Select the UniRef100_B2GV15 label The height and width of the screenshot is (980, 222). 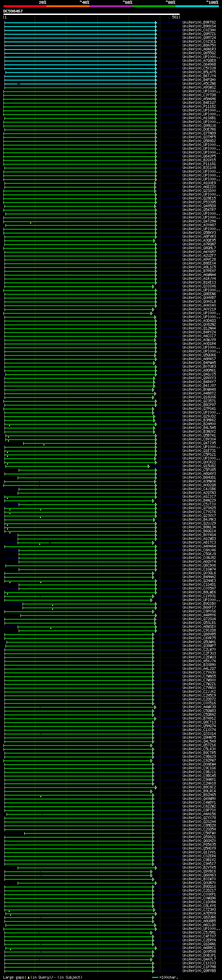[x=199, y=160]
